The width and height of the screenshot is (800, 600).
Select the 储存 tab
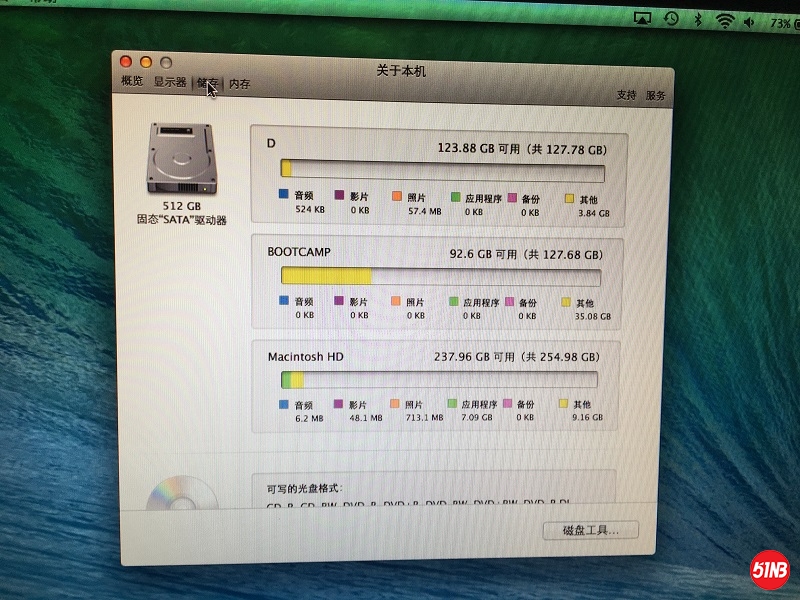207,83
